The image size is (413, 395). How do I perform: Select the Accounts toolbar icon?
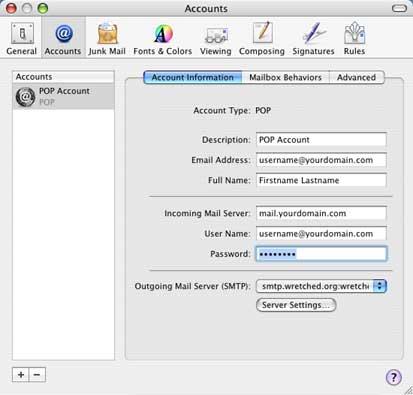pyautogui.click(x=63, y=38)
